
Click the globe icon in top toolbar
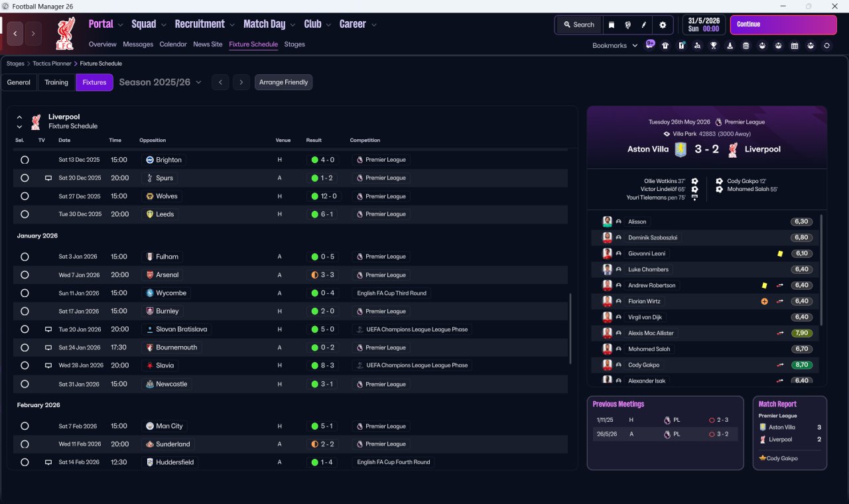[627, 25]
